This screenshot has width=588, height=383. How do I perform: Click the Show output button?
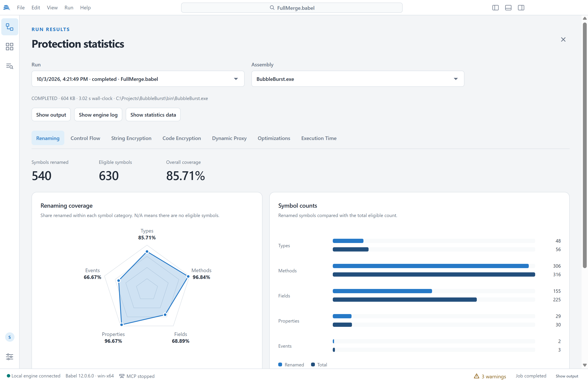click(x=51, y=115)
